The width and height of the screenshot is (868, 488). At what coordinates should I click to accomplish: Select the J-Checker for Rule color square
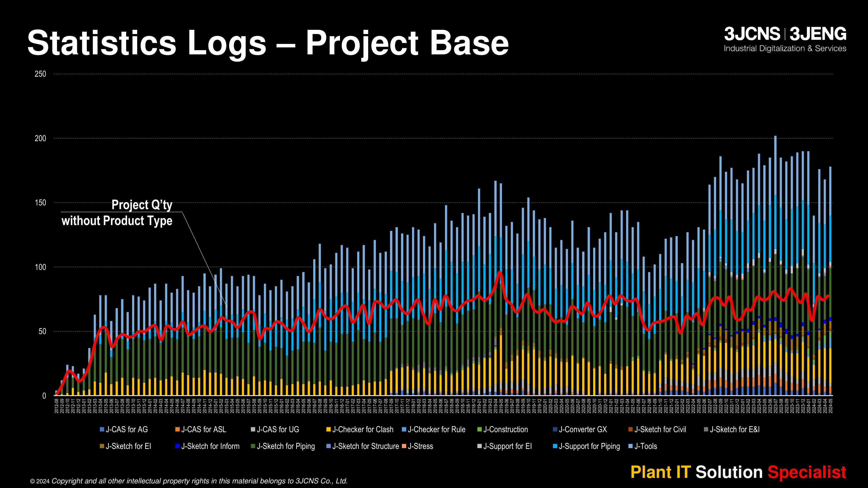(x=404, y=429)
